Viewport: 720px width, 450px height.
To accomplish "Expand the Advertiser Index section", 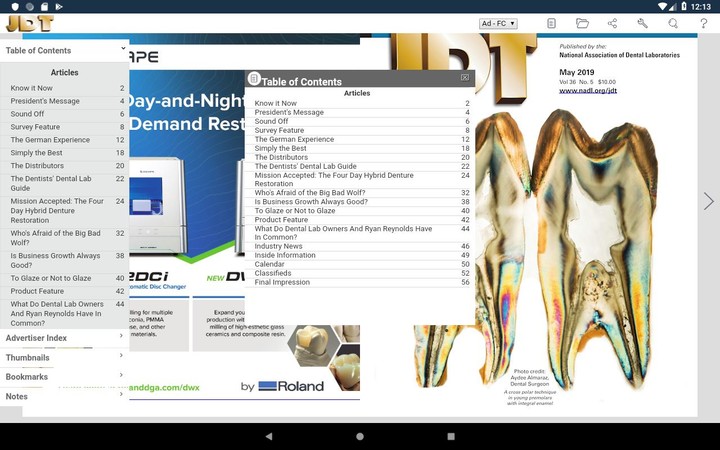I will point(64,338).
